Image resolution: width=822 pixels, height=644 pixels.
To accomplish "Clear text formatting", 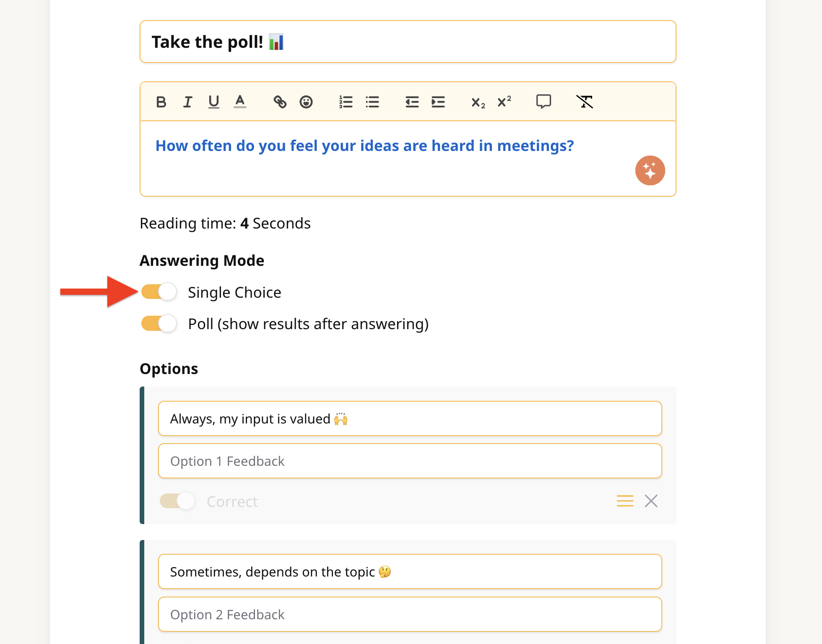I will coord(585,101).
